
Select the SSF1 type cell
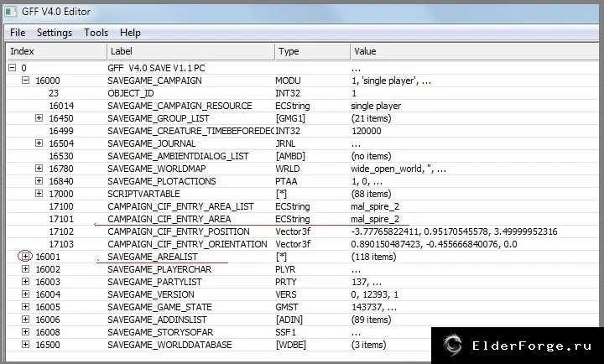pyautogui.click(x=285, y=332)
